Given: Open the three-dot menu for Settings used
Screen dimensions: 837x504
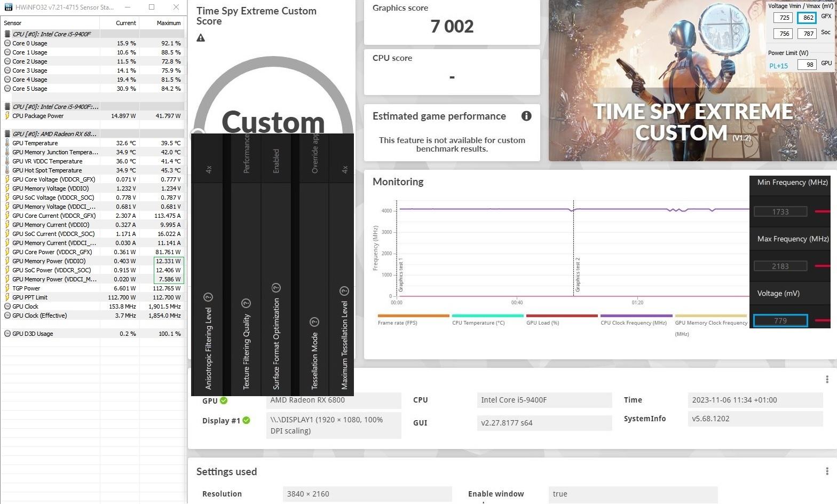Looking at the screenshot, I should (x=827, y=471).
